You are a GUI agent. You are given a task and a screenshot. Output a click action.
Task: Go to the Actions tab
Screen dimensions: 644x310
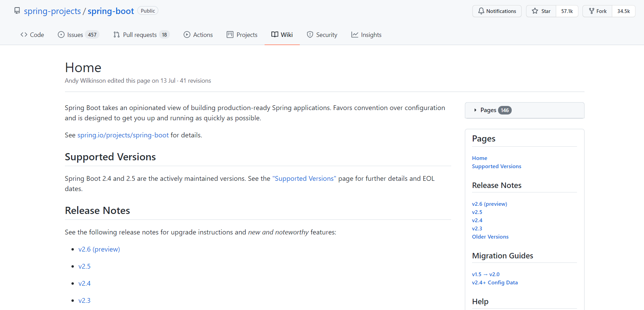coord(198,35)
